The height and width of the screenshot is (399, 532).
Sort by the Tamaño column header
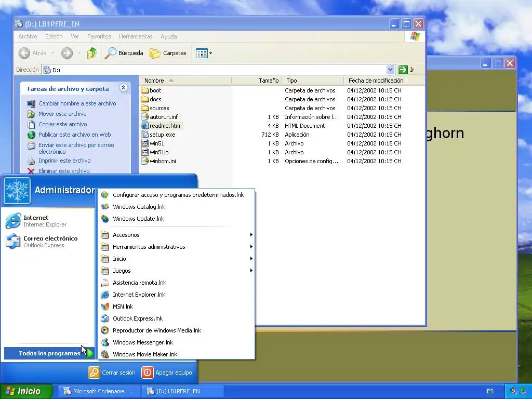257,81
